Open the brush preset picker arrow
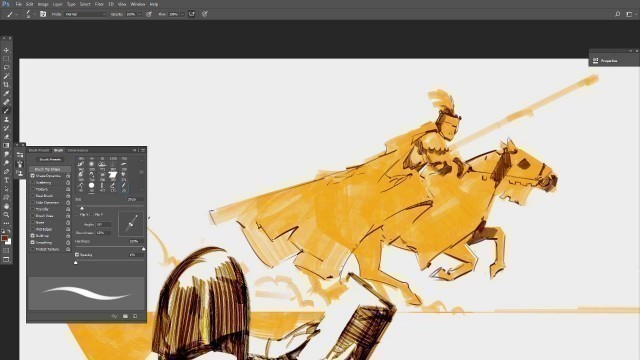The image size is (640, 360). coord(35,14)
